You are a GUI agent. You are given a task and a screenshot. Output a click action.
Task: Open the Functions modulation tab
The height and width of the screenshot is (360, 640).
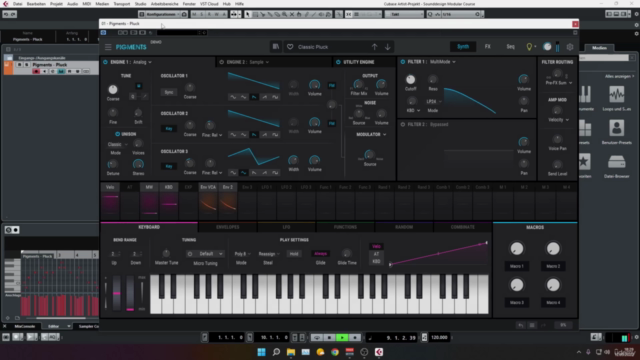345,227
